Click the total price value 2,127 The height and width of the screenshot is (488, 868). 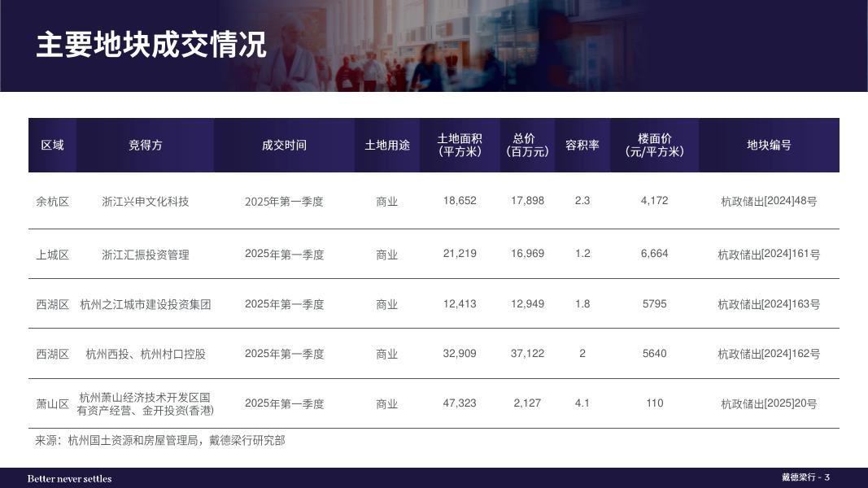(x=527, y=403)
